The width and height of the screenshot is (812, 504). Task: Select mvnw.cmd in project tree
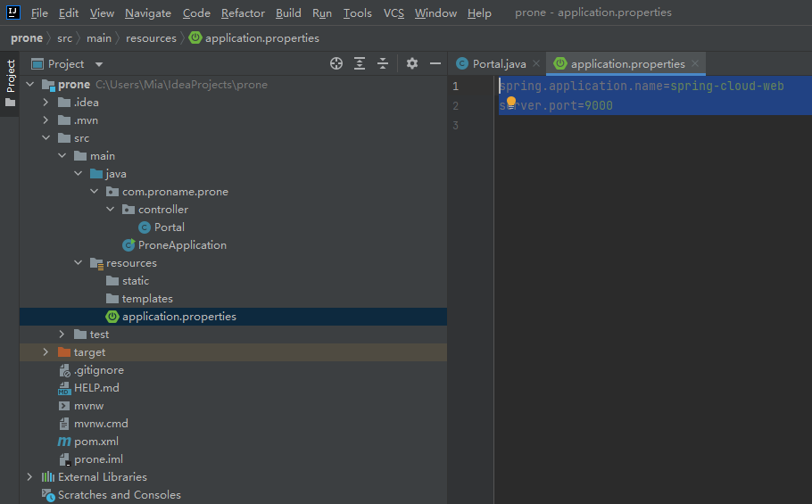tap(101, 424)
